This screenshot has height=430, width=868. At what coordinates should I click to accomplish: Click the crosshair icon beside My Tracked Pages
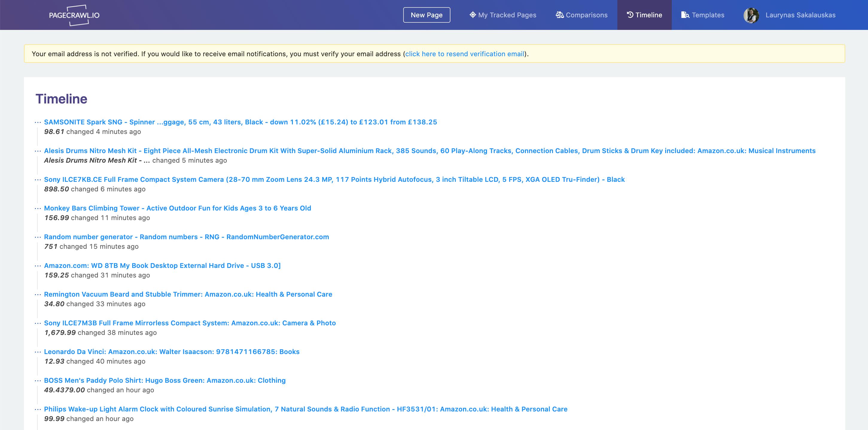473,15
